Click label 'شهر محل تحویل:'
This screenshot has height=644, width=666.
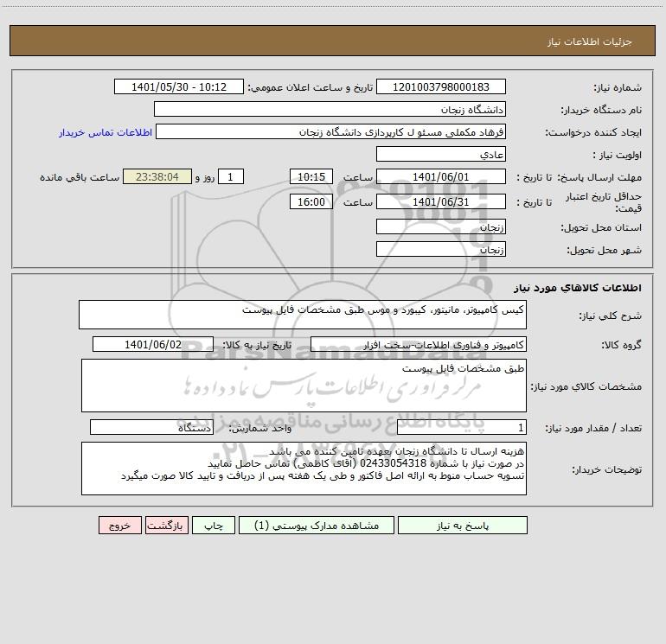(604, 251)
